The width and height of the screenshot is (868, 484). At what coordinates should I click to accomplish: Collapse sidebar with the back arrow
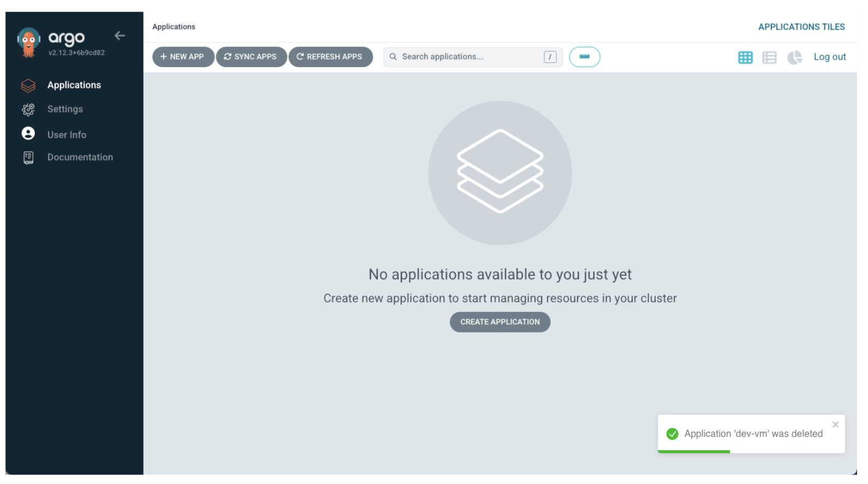click(120, 36)
